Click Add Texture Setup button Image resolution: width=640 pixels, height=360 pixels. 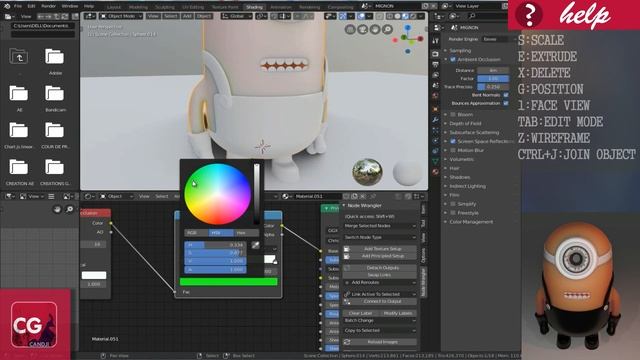pyautogui.click(x=380, y=249)
